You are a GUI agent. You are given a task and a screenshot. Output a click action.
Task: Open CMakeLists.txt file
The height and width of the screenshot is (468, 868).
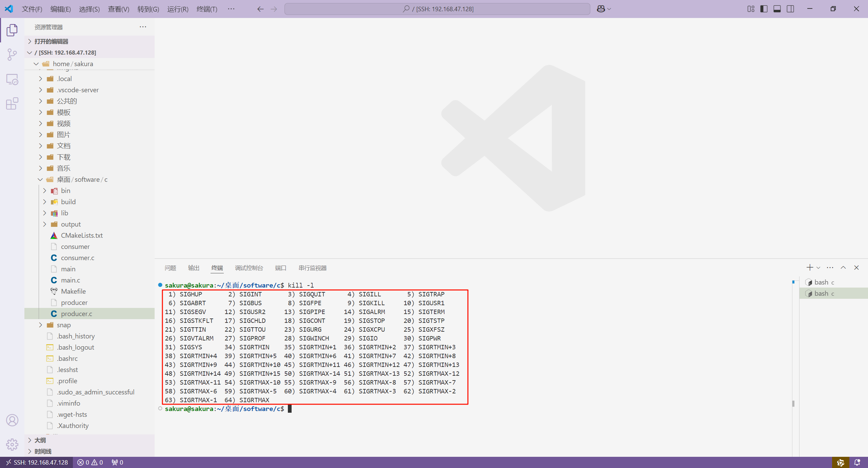[90, 235]
